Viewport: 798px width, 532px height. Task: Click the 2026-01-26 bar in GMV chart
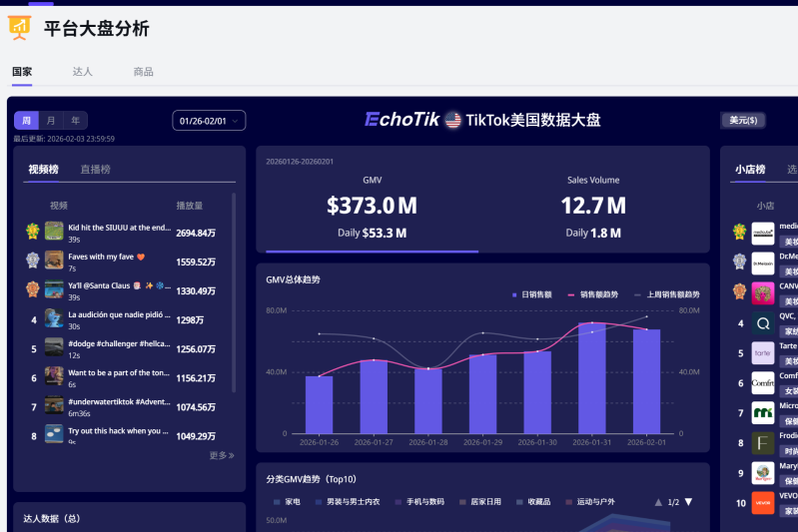coord(319,405)
